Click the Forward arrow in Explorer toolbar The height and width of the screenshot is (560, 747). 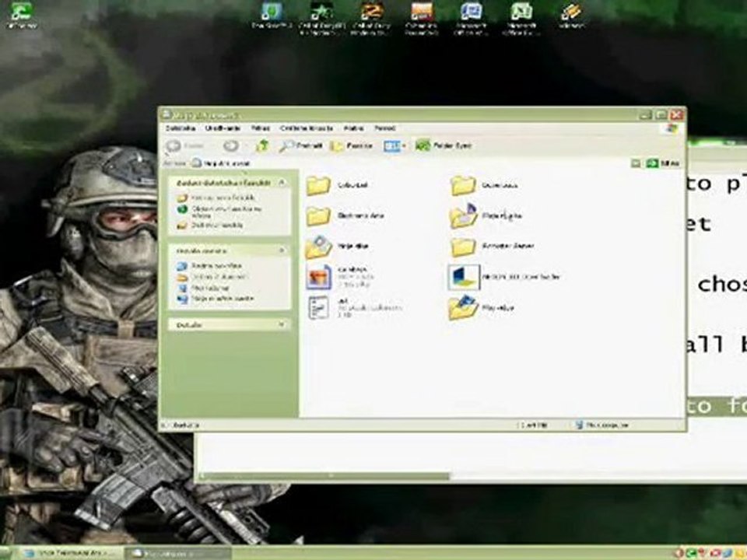(232, 145)
